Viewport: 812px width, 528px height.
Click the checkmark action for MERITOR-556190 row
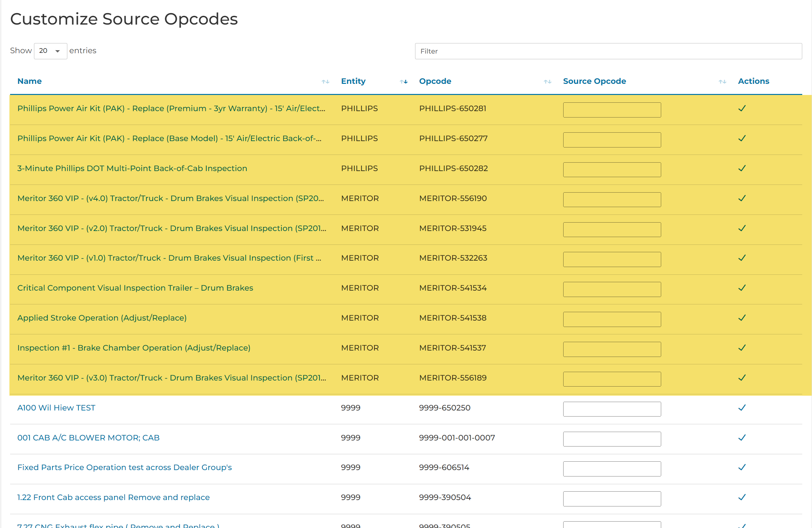[x=742, y=198]
